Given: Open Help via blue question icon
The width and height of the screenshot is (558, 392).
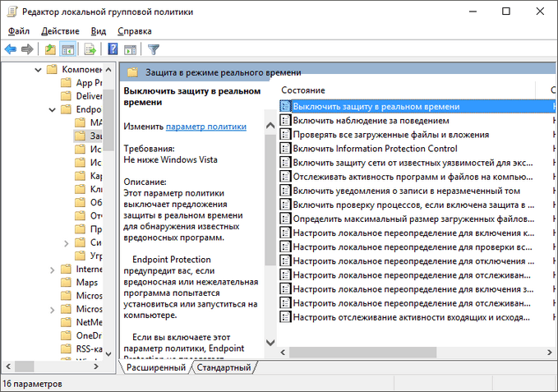Looking at the screenshot, I should [x=113, y=49].
